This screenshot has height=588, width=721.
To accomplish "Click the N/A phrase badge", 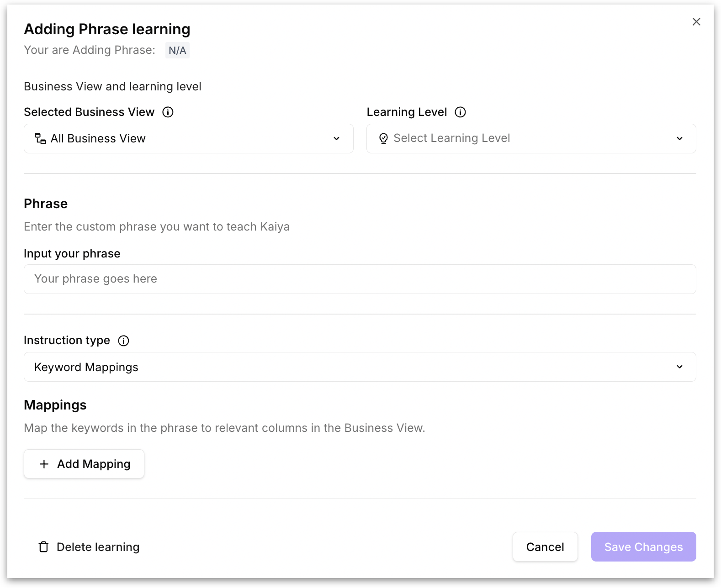I will tap(177, 50).
